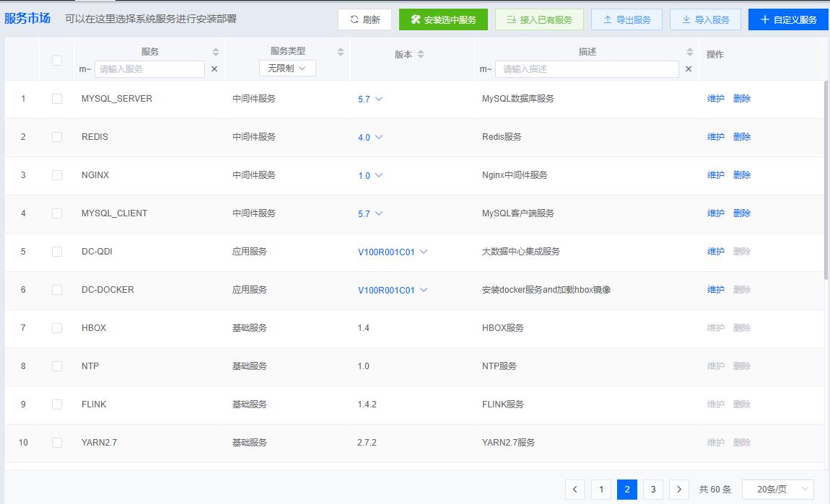The image size is (830, 504).
Task: Click 删除 link for NGINX
Action: [742, 175]
